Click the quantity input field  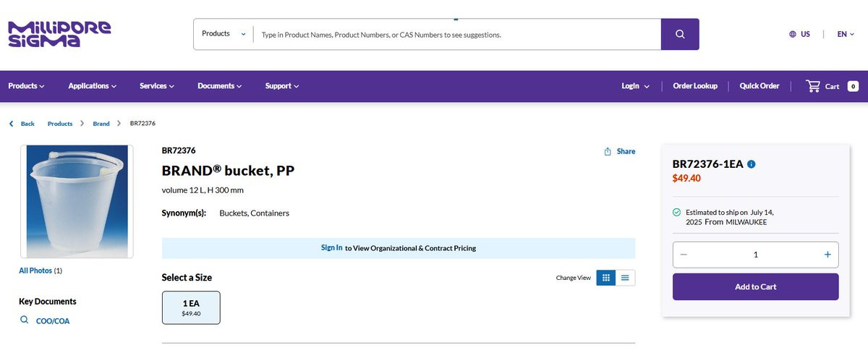click(756, 255)
